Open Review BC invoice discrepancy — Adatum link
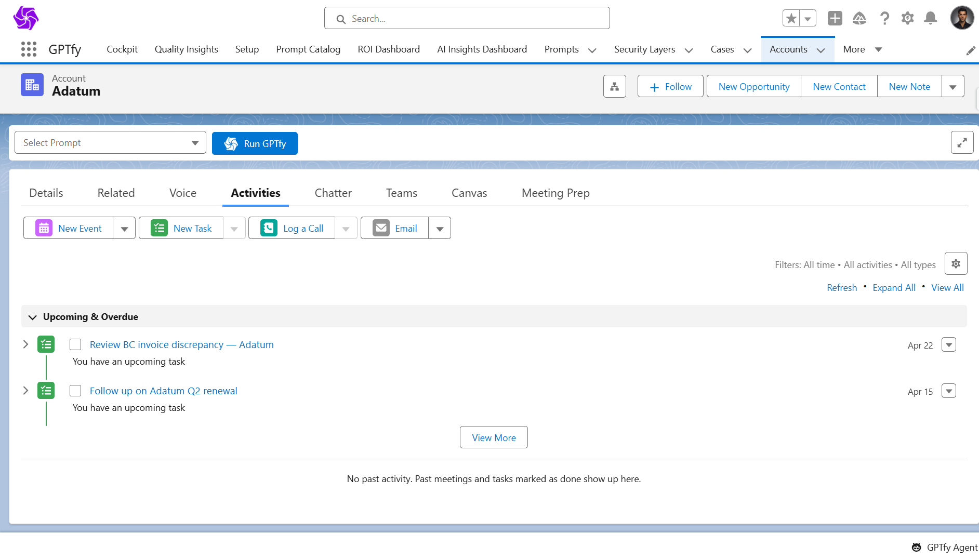Image resolution: width=979 pixels, height=560 pixels. click(x=182, y=345)
